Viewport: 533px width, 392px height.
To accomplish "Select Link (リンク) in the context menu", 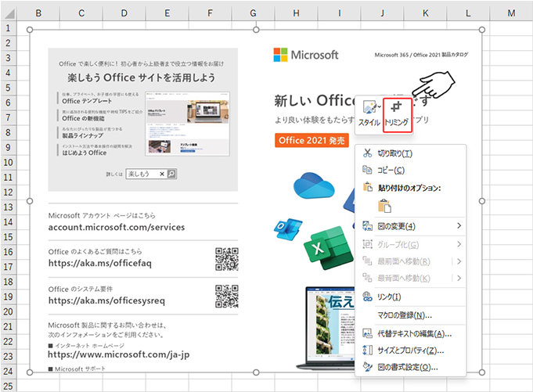I will [410, 297].
